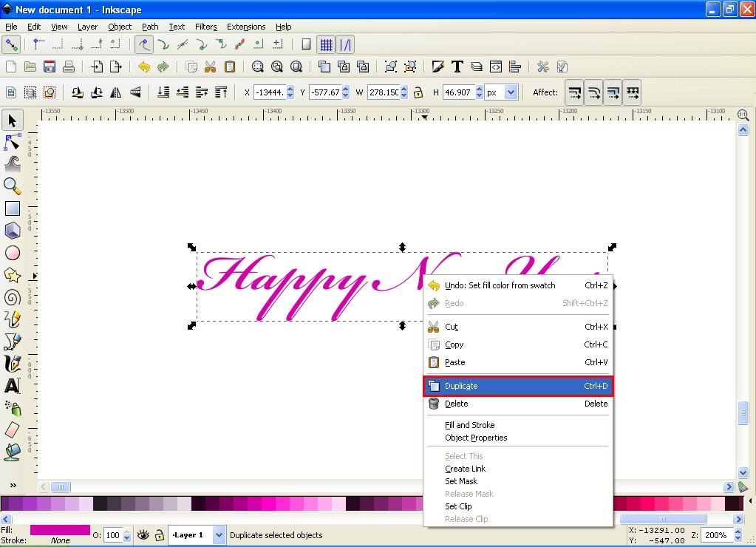Click Zoom to fit drawing icon
Image resolution: width=756 pixels, height=547 pixels.
(x=276, y=67)
